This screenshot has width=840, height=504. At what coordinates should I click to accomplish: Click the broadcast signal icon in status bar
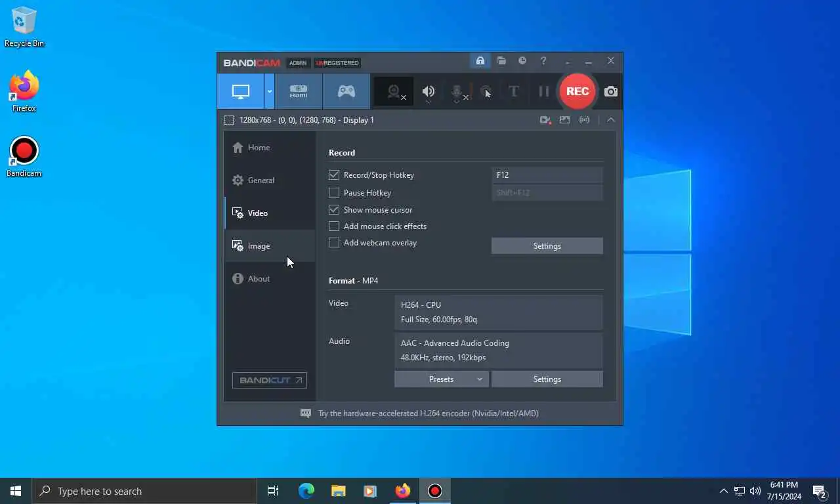click(584, 120)
